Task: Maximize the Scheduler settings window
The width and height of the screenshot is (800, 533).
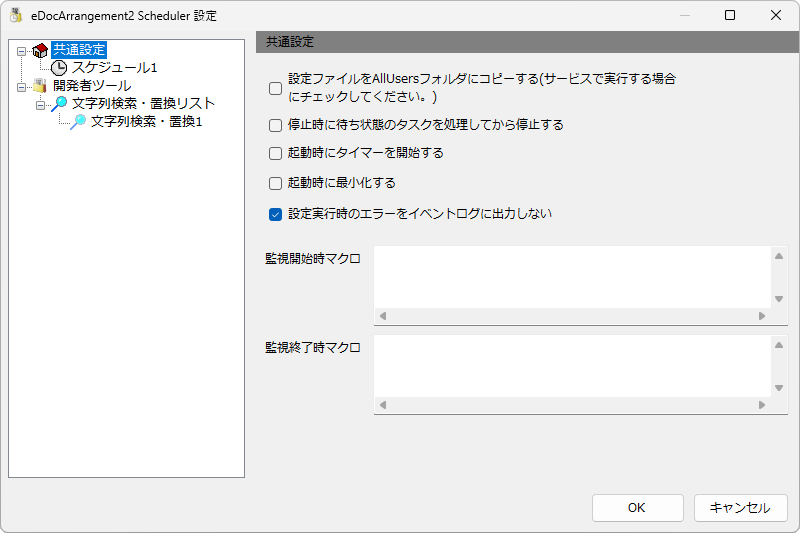Action: [730, 15]
